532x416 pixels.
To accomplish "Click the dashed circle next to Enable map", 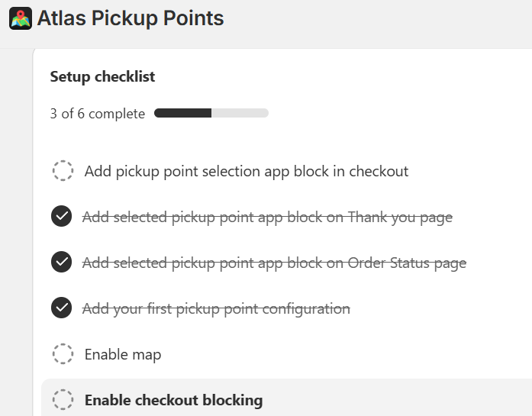I will 63,354.
